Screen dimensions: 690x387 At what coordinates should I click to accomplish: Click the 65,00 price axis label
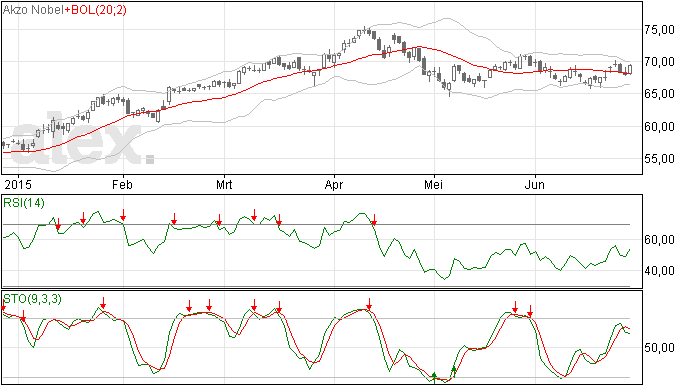(659, 94)
